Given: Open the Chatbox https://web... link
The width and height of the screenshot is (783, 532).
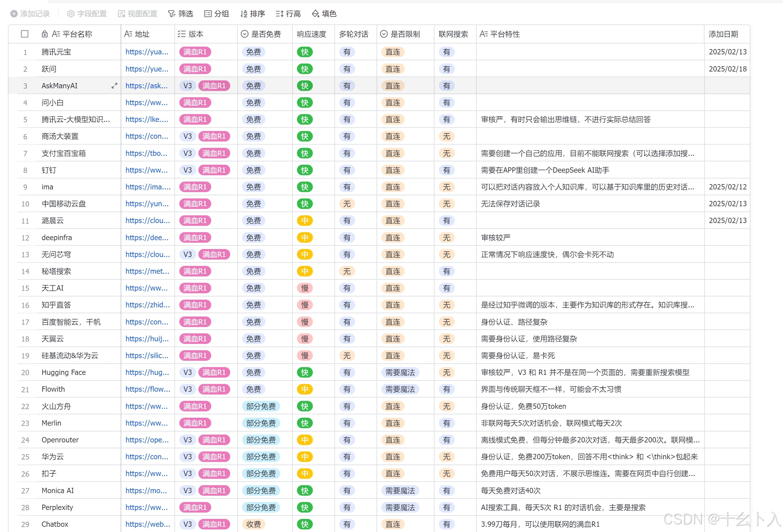Looking at the screenshot, I should click(x=148, y=524).
